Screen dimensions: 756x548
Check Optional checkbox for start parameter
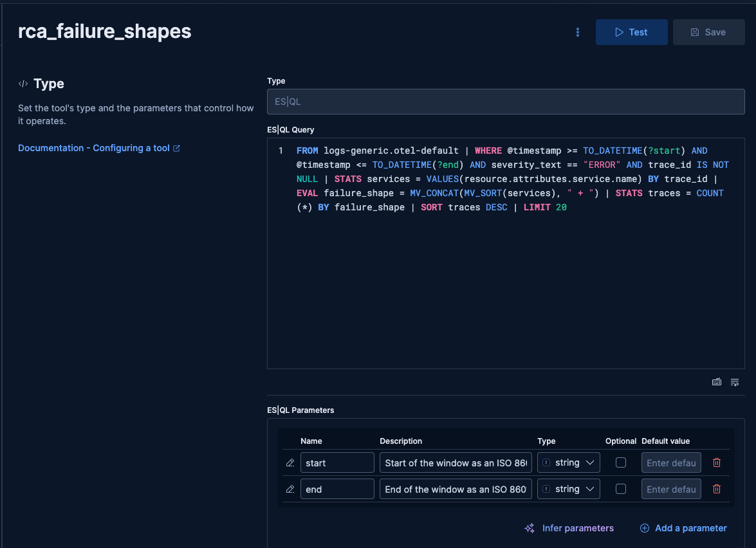pos(621,462)
